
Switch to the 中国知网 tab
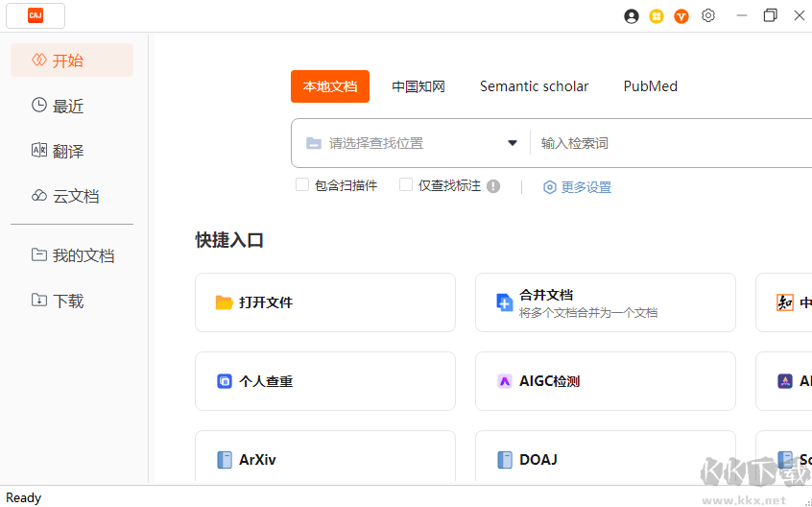[x=418, y=86]
